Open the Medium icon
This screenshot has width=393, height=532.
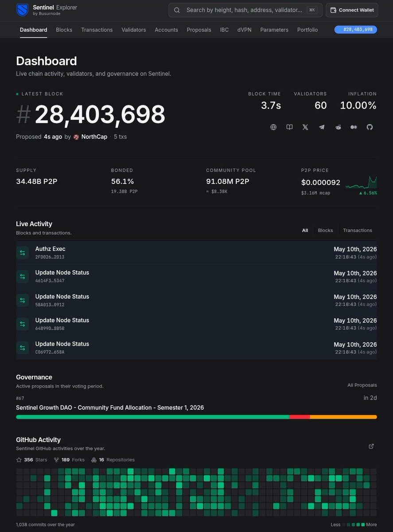point(354,127)
